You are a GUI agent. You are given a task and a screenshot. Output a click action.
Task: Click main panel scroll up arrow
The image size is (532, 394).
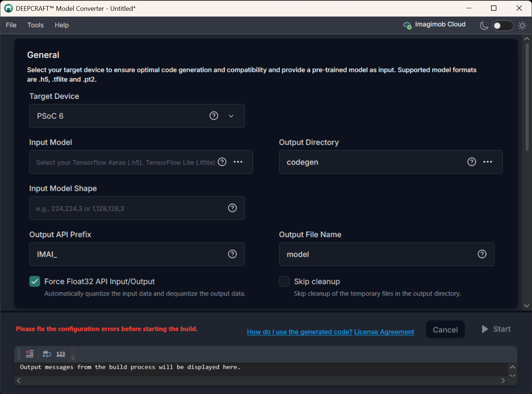point(527,38)
